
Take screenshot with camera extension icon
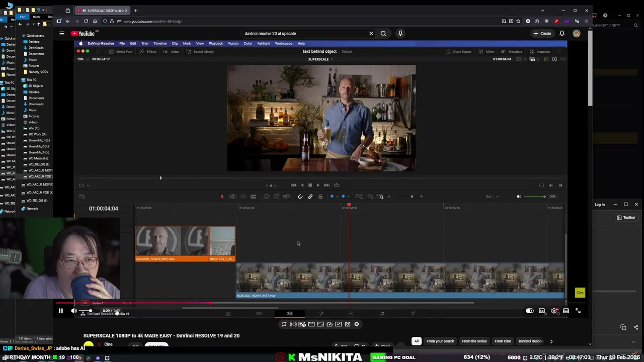pos(348,324)
